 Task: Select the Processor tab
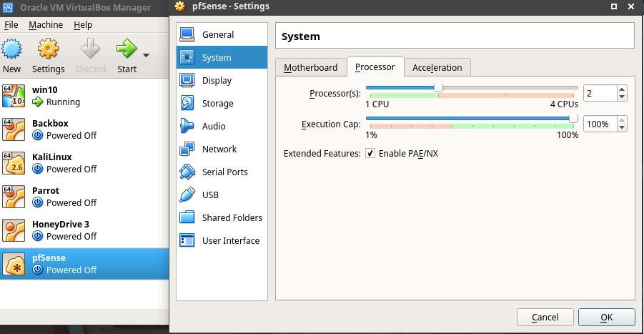click(x=375, y=67)
